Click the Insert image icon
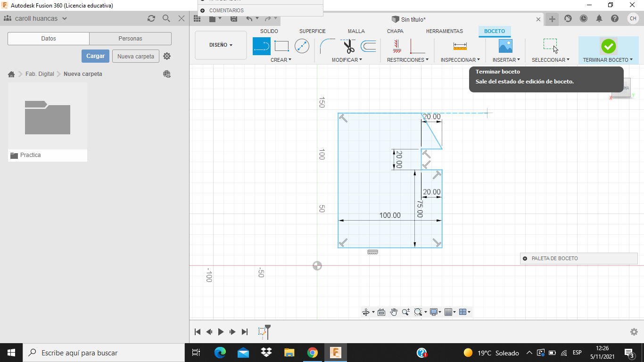 click(x=505, y=46)
